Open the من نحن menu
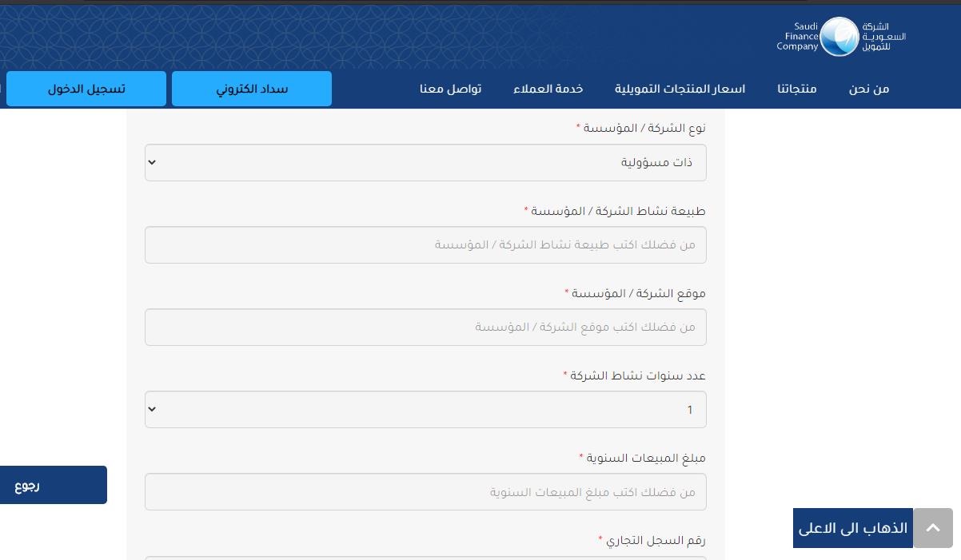The width and height of the screenshot is (961, 560). coord(869,89)
